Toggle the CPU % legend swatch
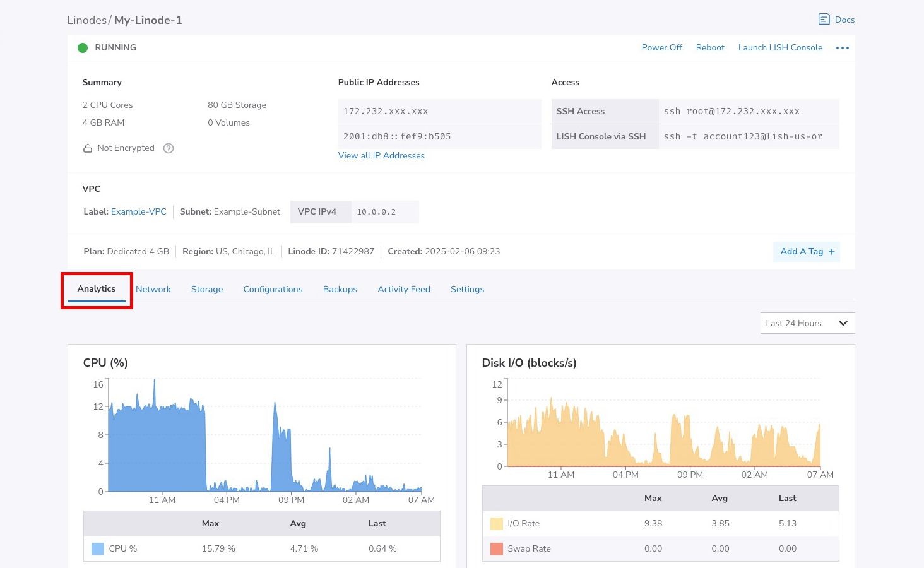The image size is (924, 568). (x=98, y=549)
